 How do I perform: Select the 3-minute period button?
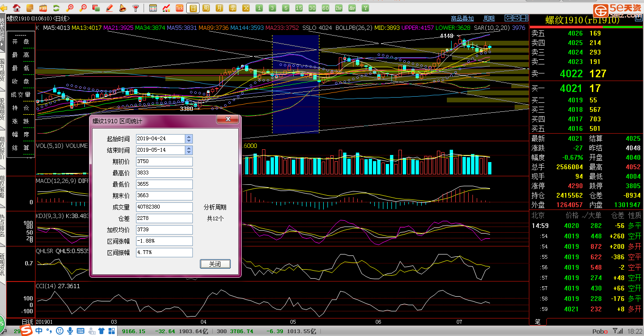tap(272, 8)
